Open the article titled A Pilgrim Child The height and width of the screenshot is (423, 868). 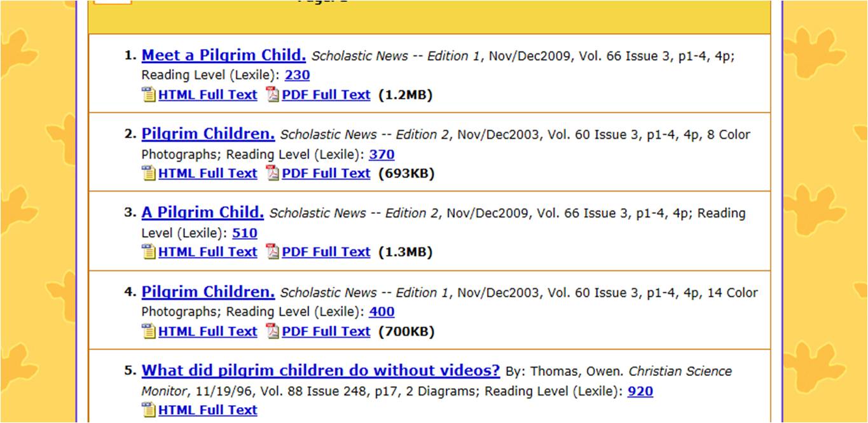tap(203, 212)
